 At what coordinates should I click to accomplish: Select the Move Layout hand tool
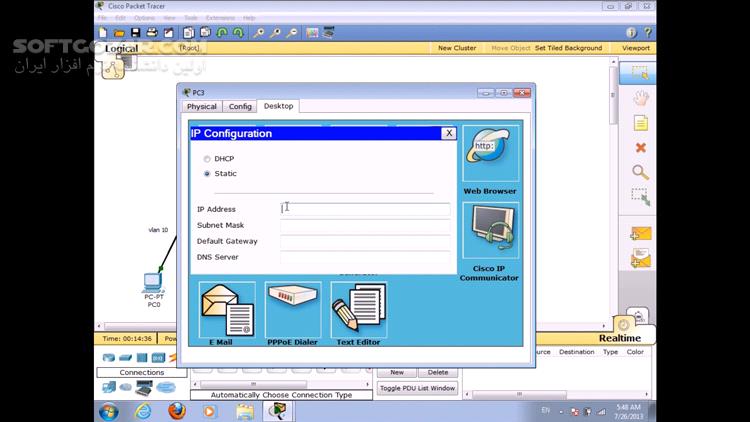(640, 98)
